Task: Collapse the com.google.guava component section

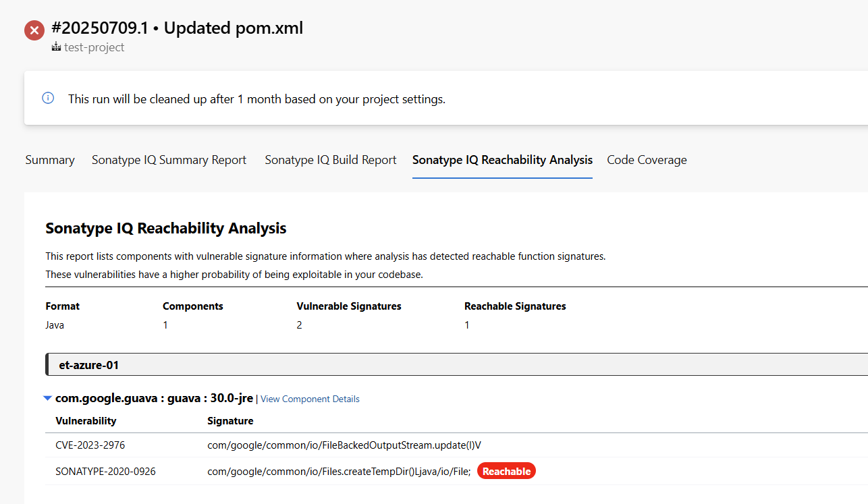Action: (x=47, y=398)
